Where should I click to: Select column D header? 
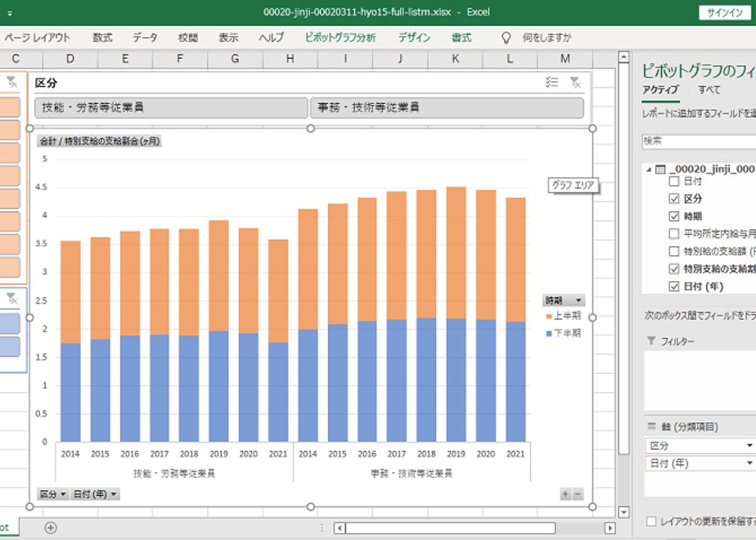(70, 59)
